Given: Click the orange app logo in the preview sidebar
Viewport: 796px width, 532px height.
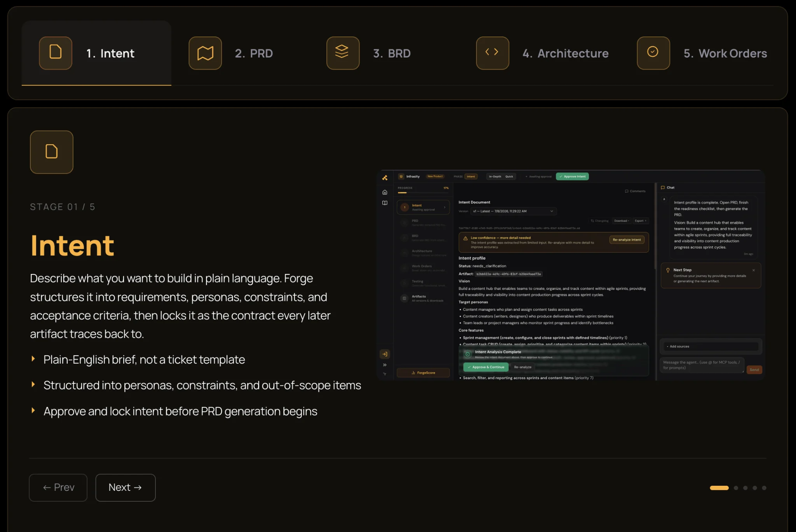Looking at the screenshot, I should [385, 178].
